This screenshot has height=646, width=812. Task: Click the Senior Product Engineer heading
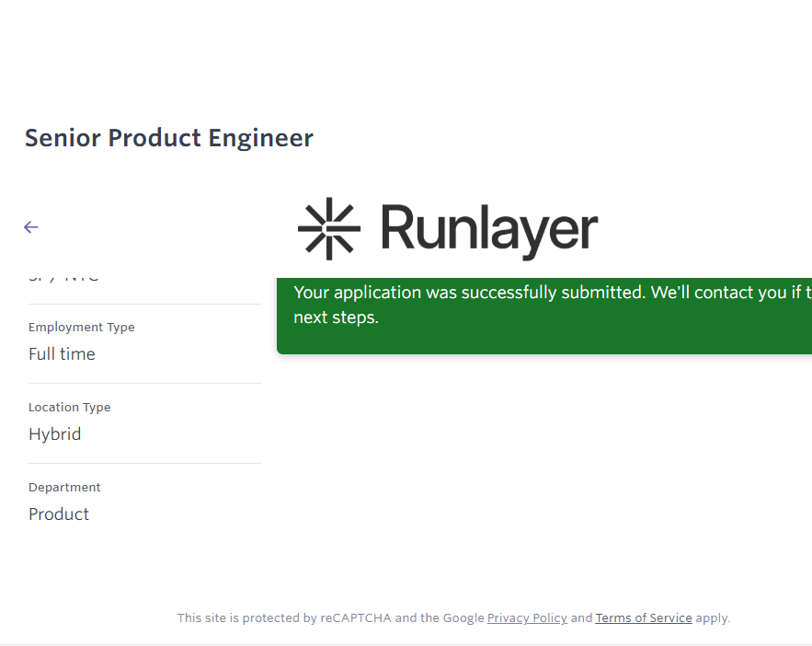tap(168, 138)
